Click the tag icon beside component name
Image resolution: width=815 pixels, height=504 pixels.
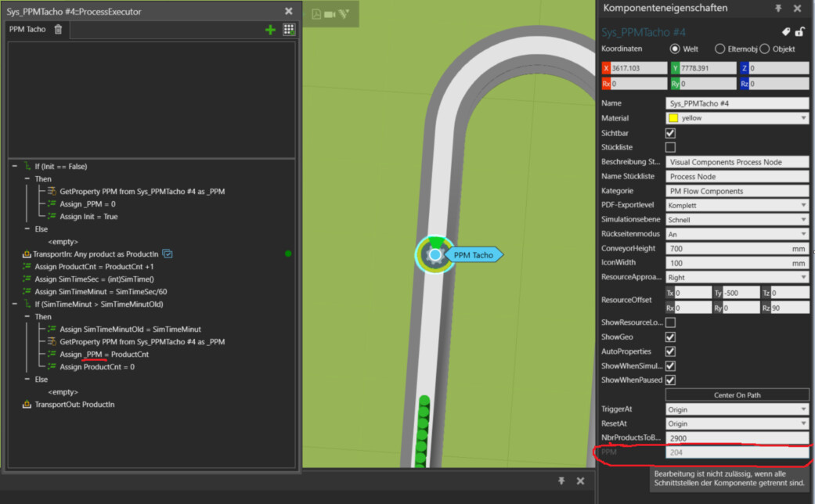coord(785,32)
